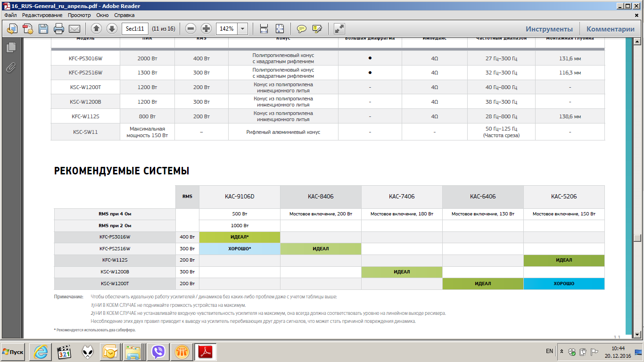Click the KAC-6406 column header
This screenshot has width=644, height=362.
[x=483, y=197]
